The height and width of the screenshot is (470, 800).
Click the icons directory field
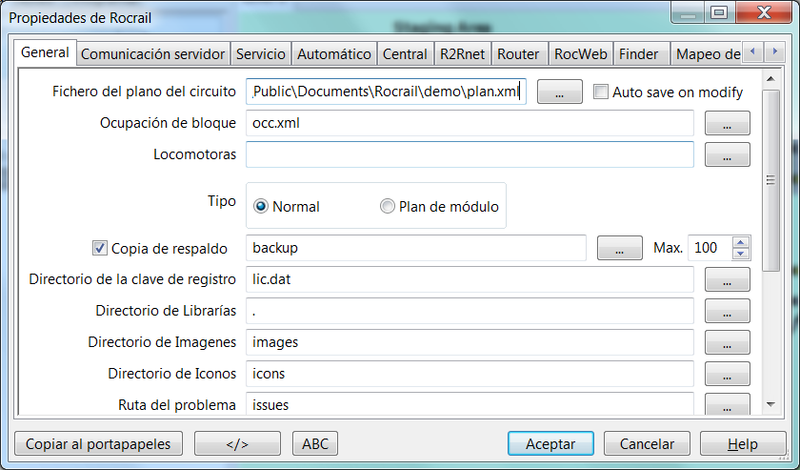click(x=469, y=374)
